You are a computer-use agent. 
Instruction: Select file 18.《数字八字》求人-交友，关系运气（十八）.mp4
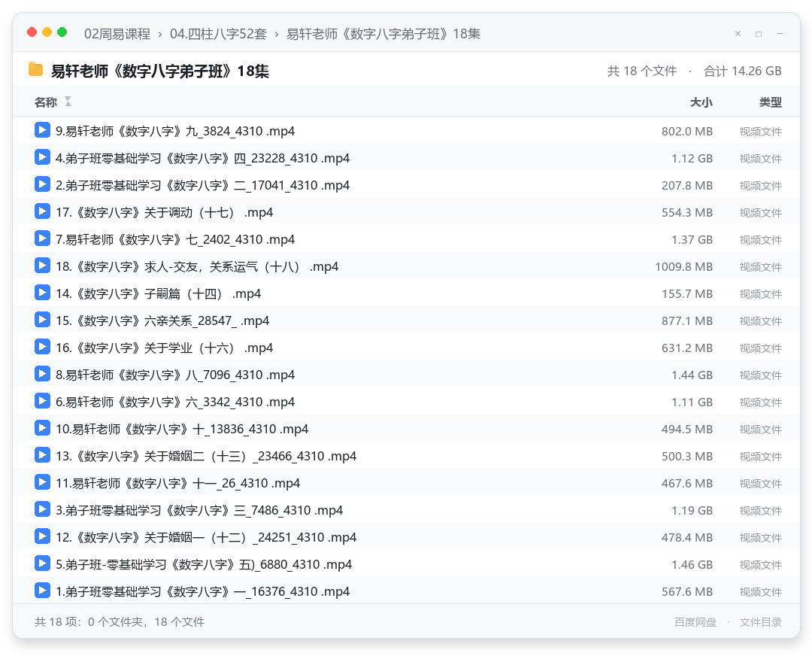point(406,266)
